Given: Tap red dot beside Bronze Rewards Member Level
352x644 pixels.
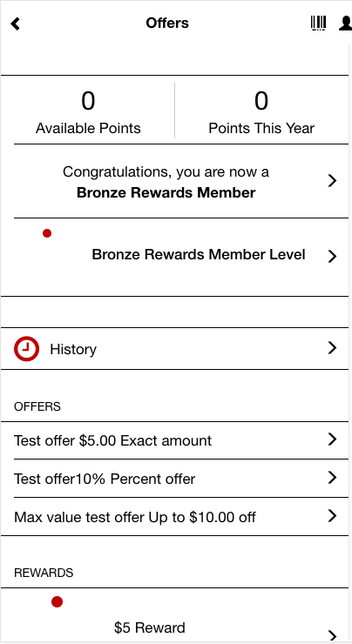Looking at the screenshot, I should click(x=47, y=233).
